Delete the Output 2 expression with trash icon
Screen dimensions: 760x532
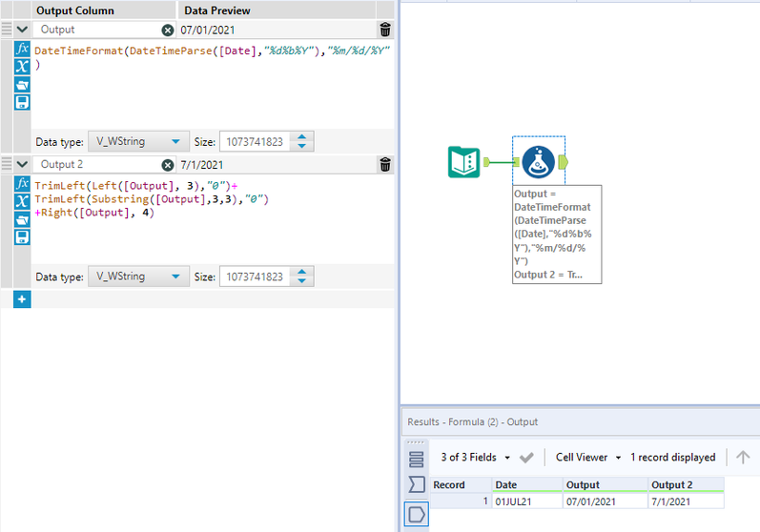coord(385,164)
